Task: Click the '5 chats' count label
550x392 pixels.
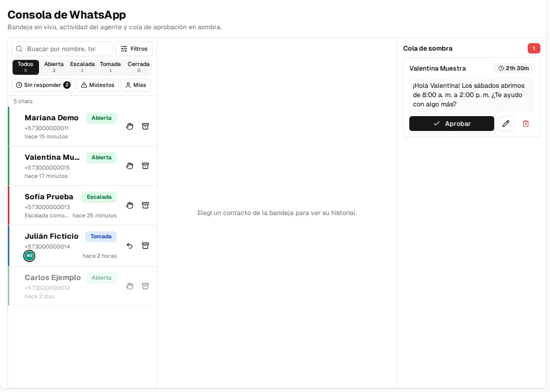Action: pos(23,101)
